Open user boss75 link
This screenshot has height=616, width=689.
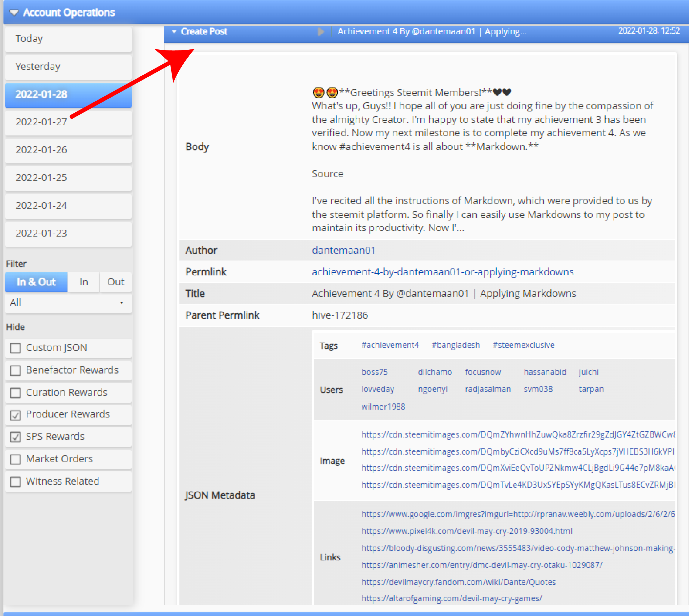[x=374, y=372]
